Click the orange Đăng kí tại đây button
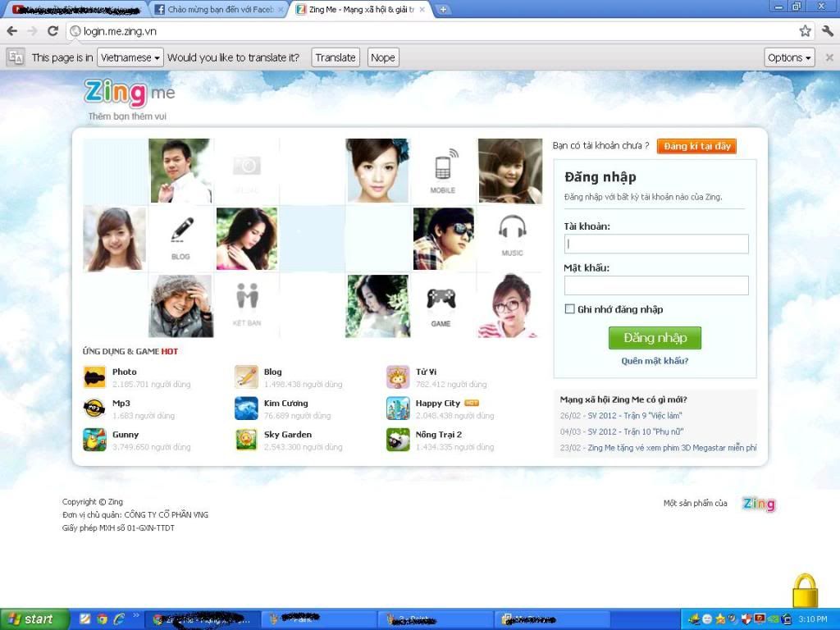Image resolution: width=840 pixels, height=630 pixels. click(697, 146)
